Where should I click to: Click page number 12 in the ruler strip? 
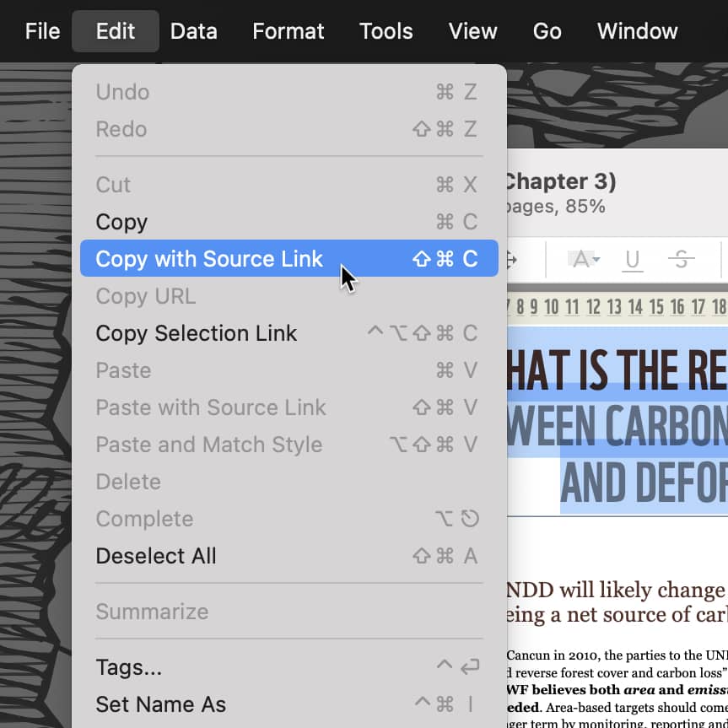(x=593, y=307)
